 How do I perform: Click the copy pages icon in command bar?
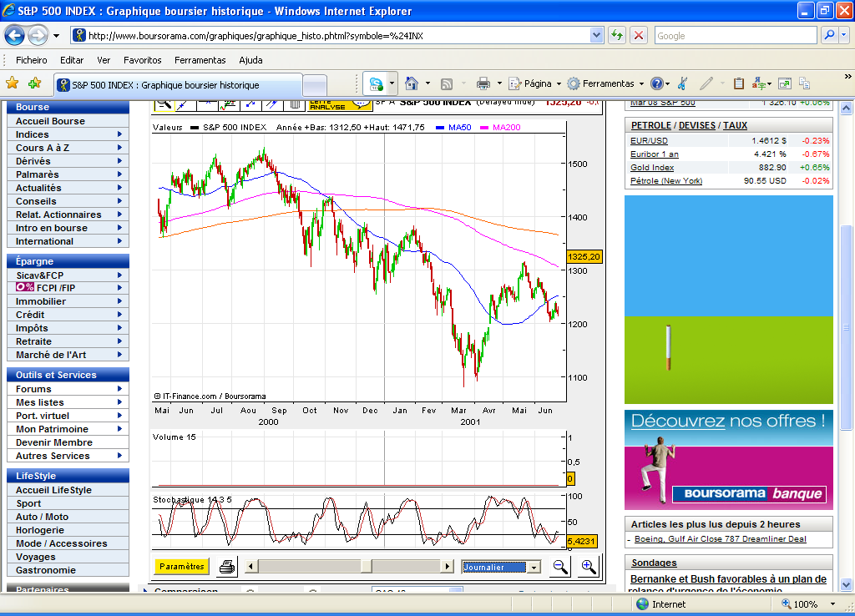click(805, 83)
